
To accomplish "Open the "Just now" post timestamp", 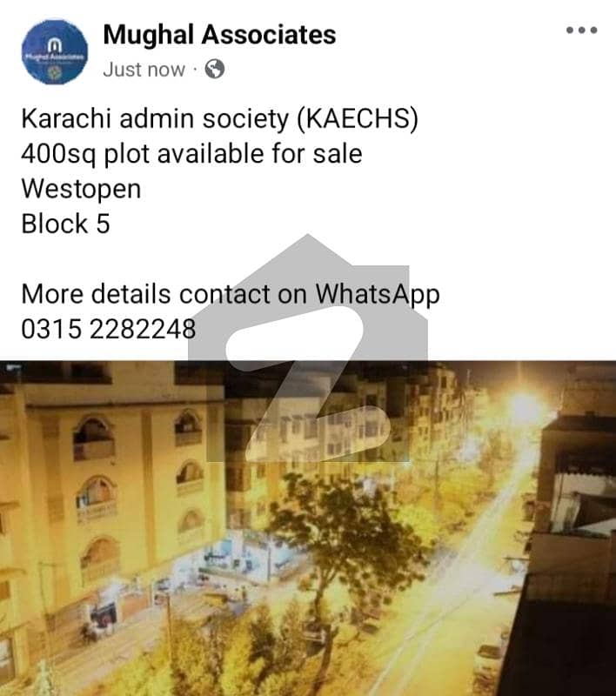I will [144, 70].
